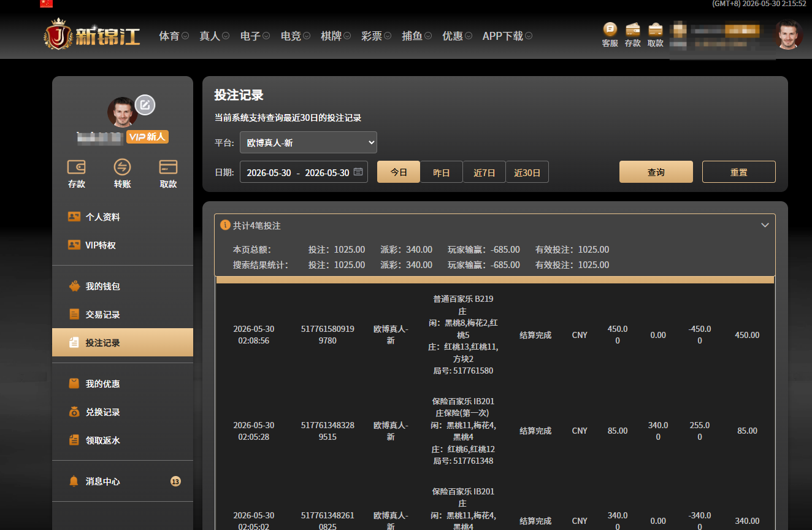This screenshot has height=530, width=812.
Task: Click the 消息中心 bell icon
Action: coord(74,481)
